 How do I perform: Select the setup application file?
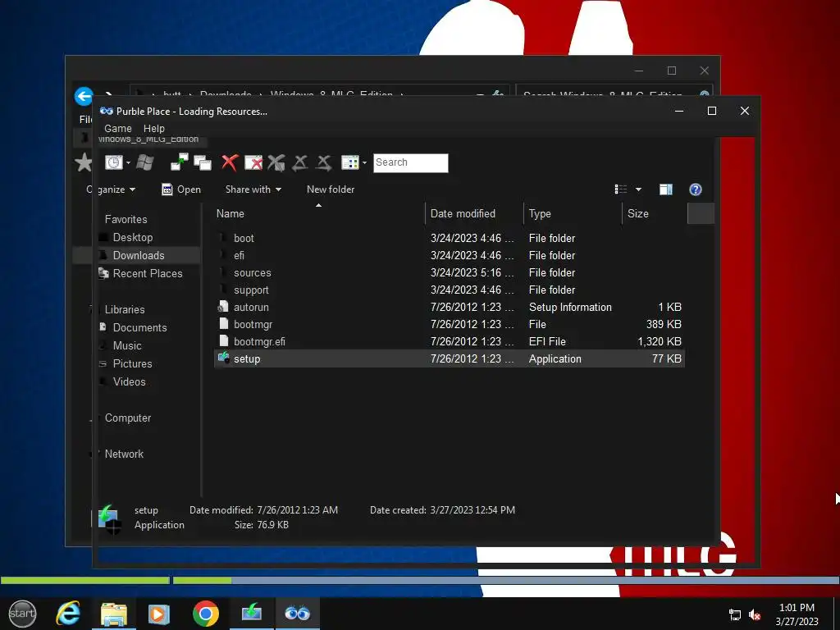[449, 359]
